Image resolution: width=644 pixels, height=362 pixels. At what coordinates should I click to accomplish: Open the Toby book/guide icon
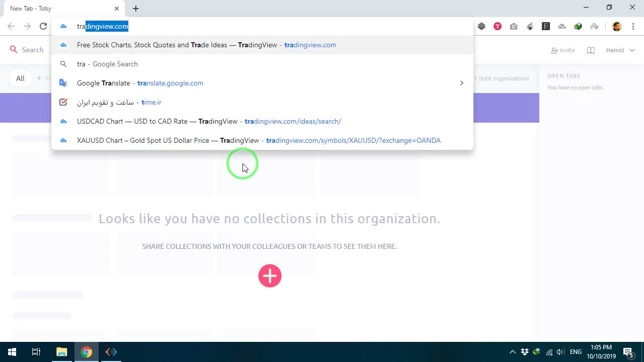pos(591,50)
